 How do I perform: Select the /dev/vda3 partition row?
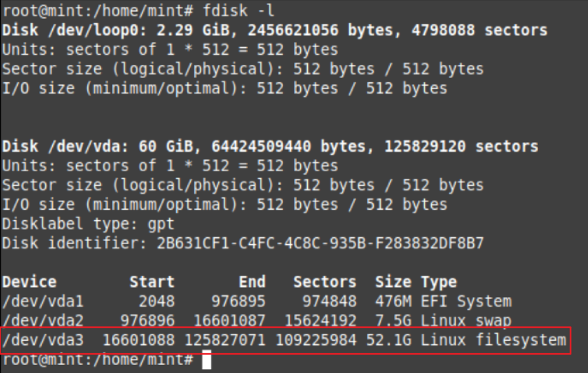click(x=285, y=340)
